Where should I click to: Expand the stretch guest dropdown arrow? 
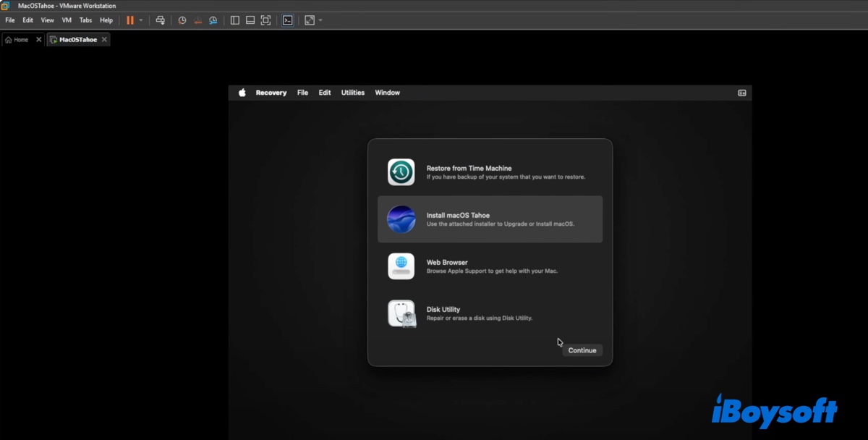[320, 20]
